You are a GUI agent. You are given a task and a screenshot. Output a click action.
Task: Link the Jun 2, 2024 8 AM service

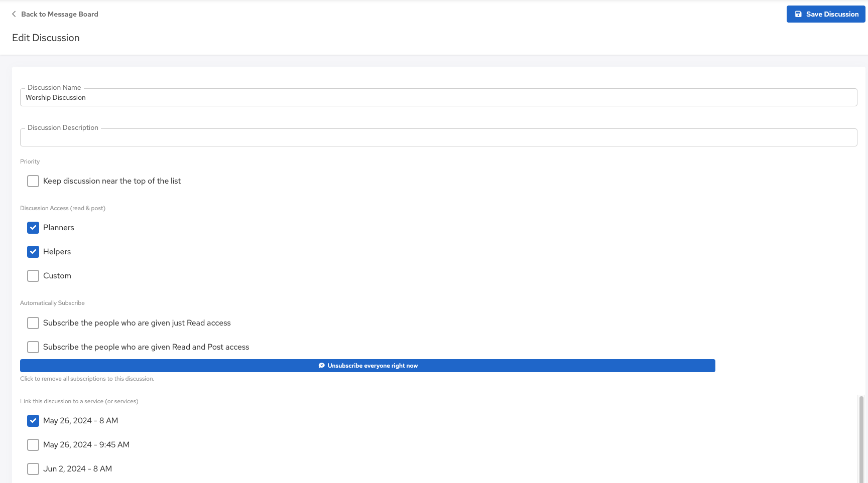click(33, 469)
